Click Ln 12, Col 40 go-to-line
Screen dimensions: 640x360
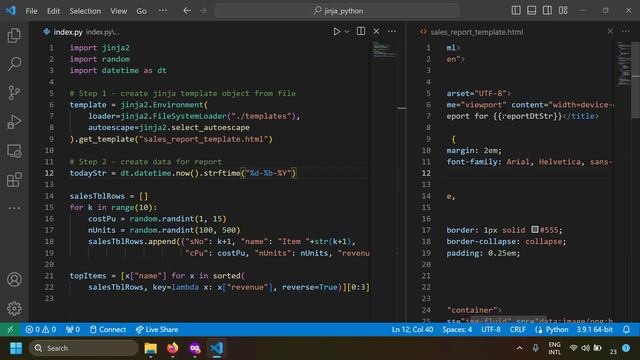[x=412, y=329]
